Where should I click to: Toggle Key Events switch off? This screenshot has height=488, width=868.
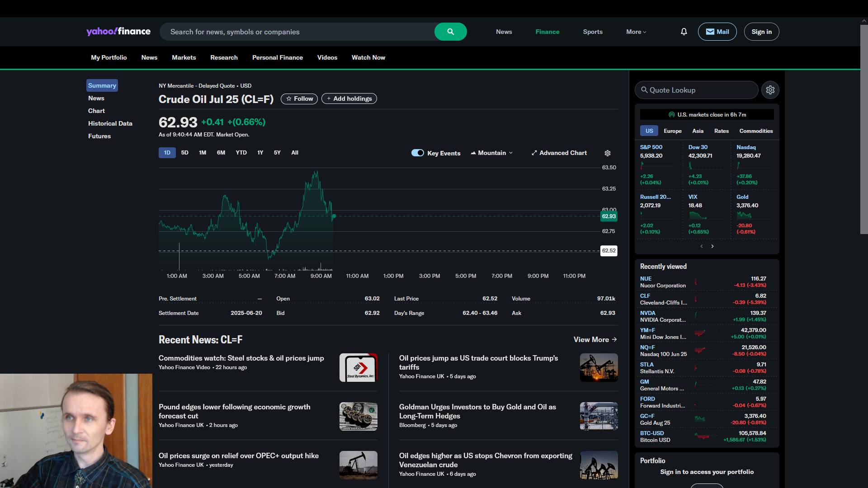(x=417, y=153)
